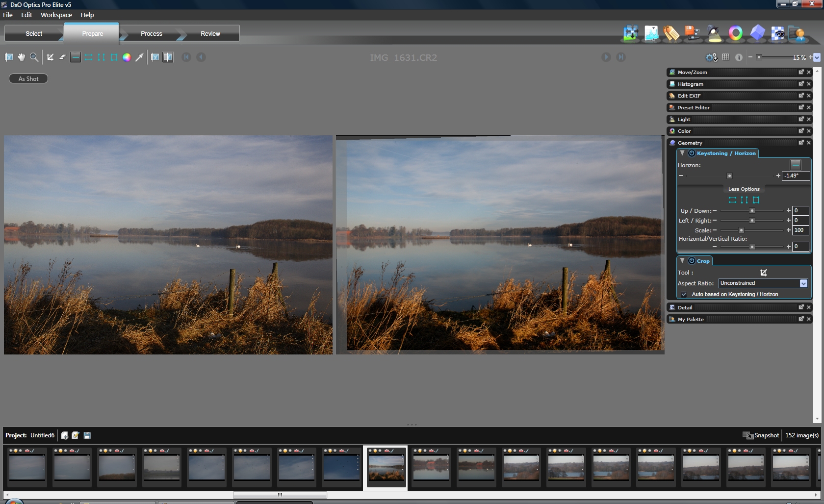Image resolution: width=824 pixels, height=504 pixels.
Task: Click the color wheel tool icon
Action: pyautogui.click(x=127, y=57)
